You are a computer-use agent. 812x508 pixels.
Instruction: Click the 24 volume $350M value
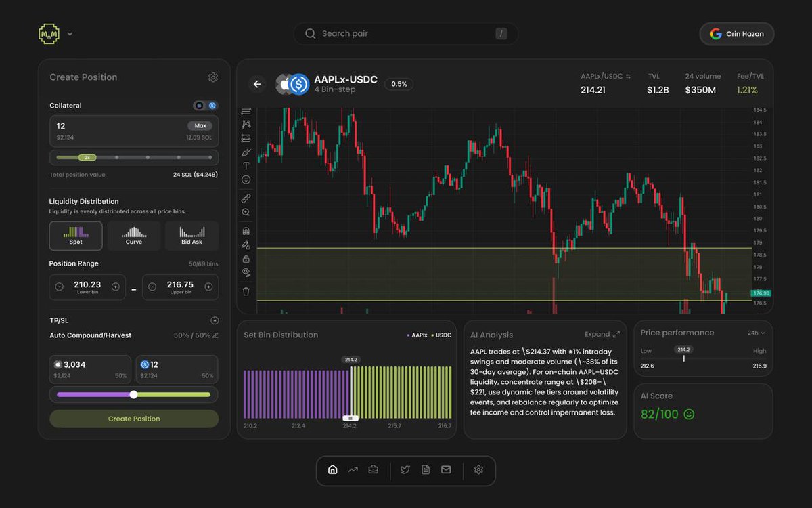click(x=700, y=90)
